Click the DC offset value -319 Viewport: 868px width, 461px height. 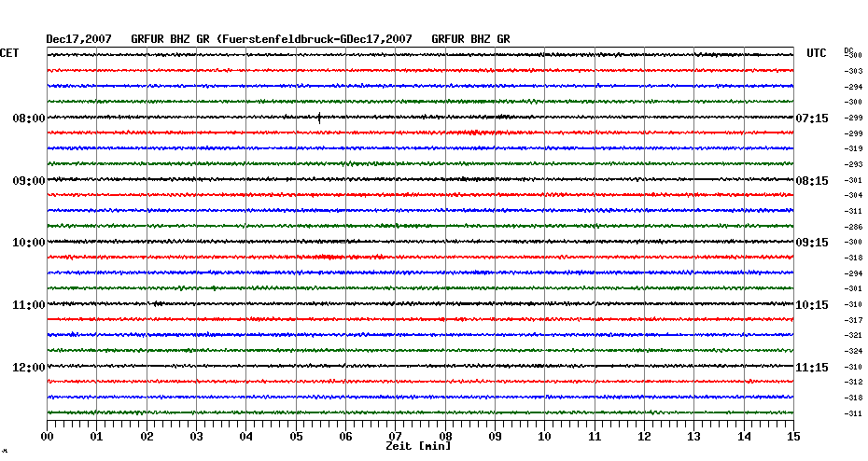(853, 149)
